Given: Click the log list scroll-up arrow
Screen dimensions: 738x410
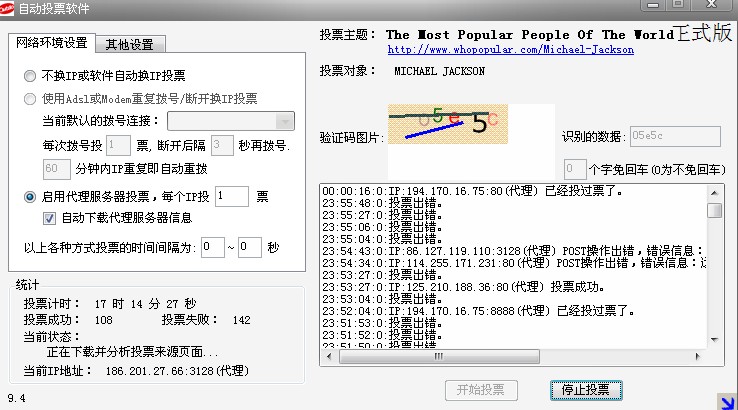Looking at the screenshot, I should click(x=714, y=191).
